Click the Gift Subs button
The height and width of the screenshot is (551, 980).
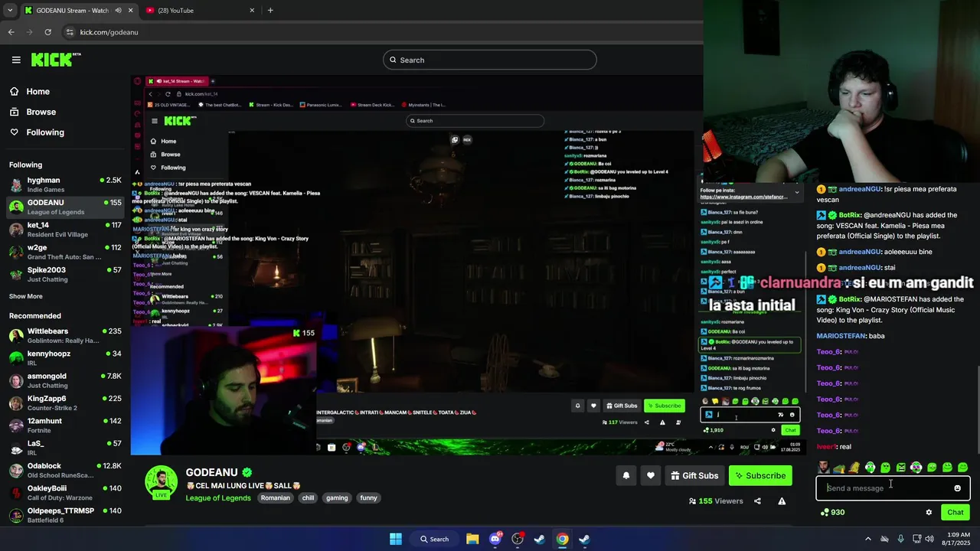(x=694, y=475)
